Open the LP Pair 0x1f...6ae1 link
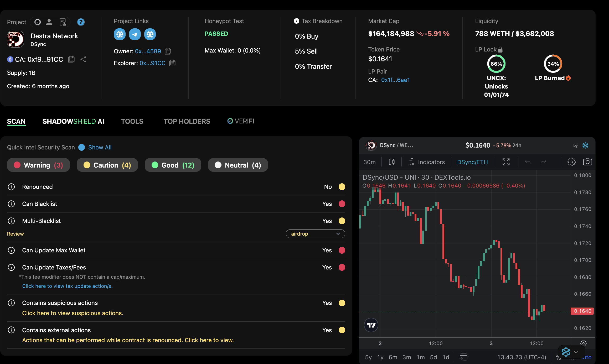609x364 pixels. (x=395, y=80)
